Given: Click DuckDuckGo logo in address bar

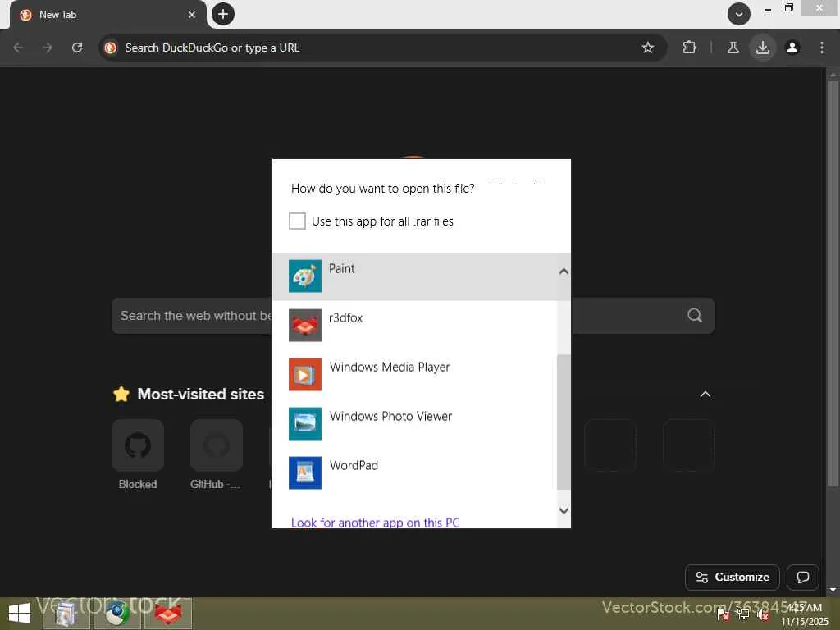Looking at the screenshot, I should tap(111, 48).
